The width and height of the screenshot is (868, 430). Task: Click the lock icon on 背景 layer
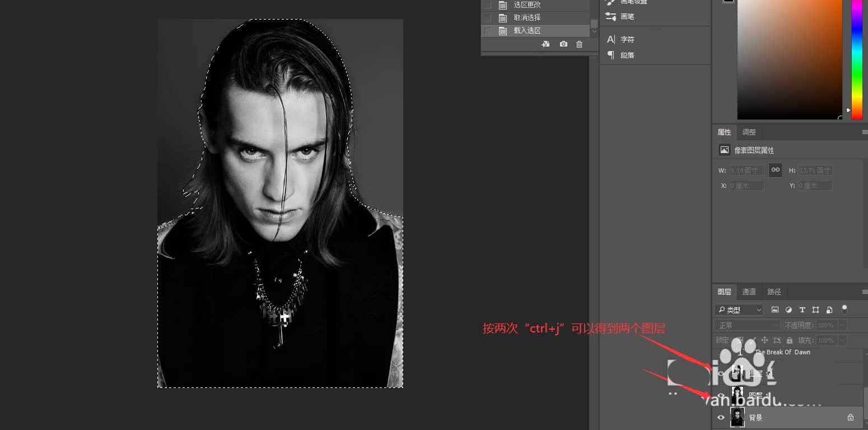pyautogui.click(x=851, y=418)
